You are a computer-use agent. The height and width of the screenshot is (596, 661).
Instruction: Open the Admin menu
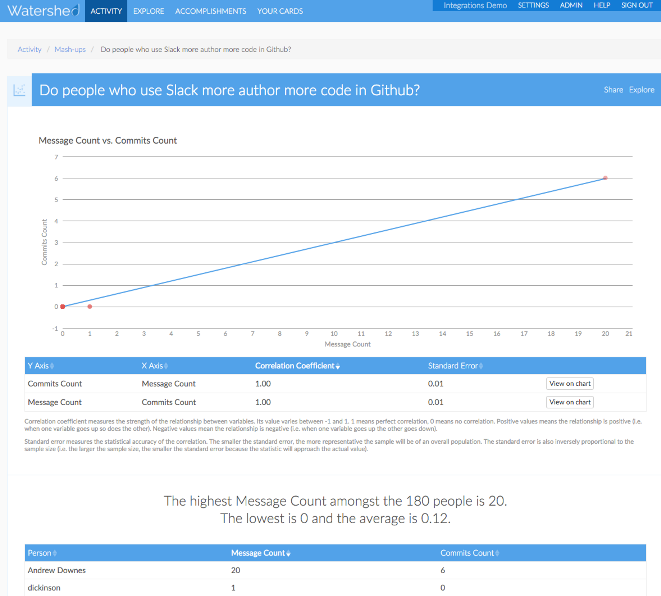[571, 5]
